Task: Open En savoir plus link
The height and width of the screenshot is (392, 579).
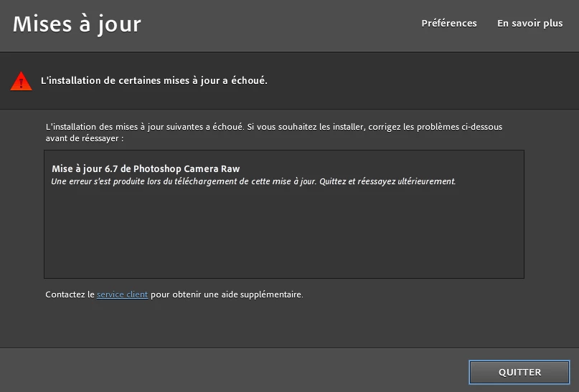Action: click(530, 23)
